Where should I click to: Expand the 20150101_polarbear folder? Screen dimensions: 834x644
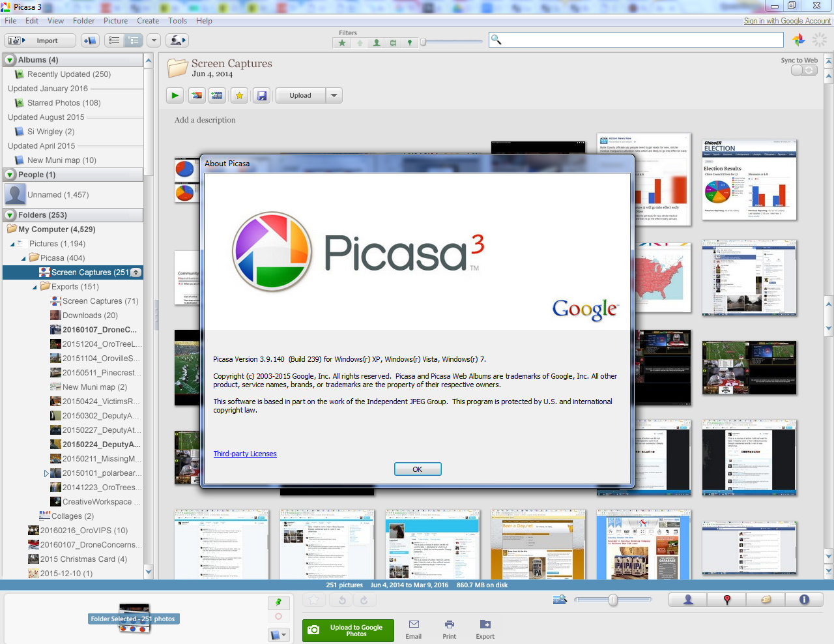tap(46, 473)
